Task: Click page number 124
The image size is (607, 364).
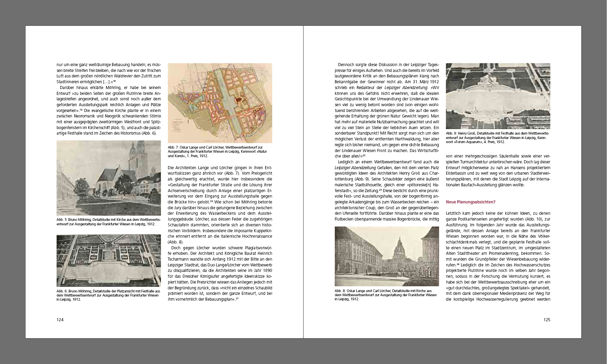Action: [60, 320]
